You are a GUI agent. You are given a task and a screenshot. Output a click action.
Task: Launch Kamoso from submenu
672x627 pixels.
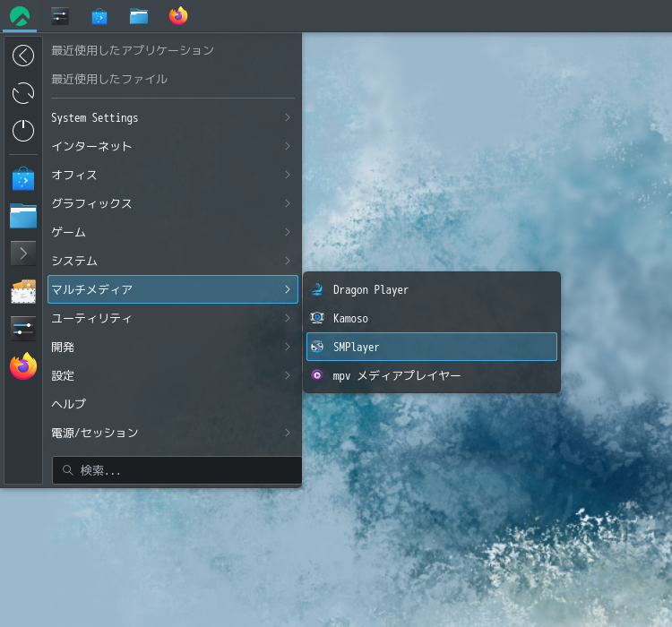[432, 318]
